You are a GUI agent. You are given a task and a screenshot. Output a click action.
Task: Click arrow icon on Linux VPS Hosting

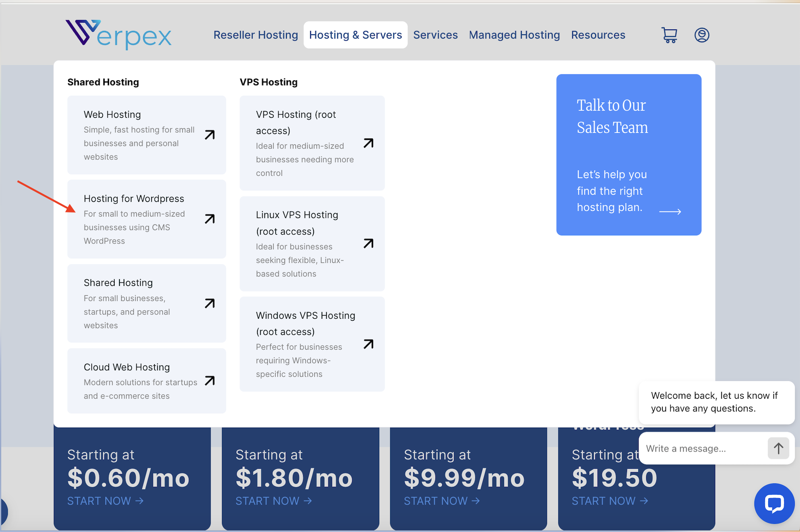pos(368,243)
